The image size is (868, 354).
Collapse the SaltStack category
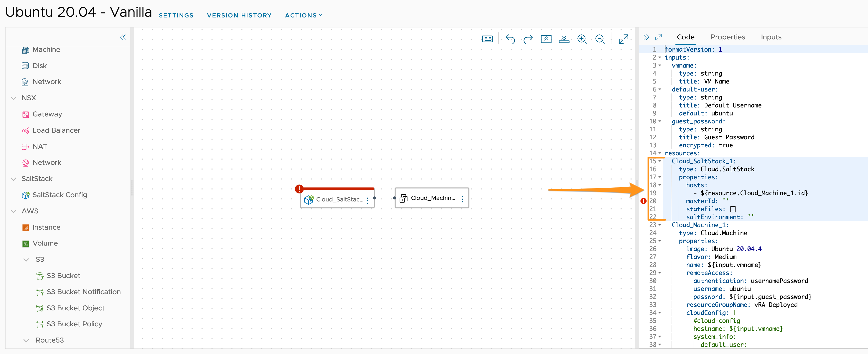pos(13,179)
